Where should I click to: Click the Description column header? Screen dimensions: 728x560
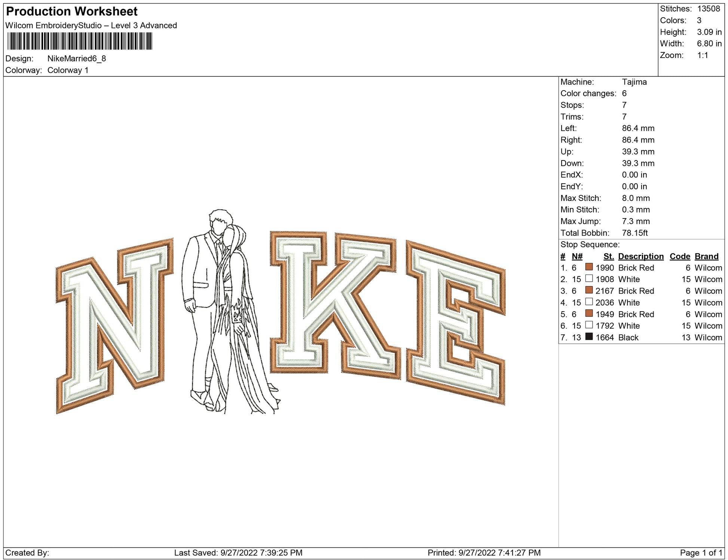(x=640, y=256)
